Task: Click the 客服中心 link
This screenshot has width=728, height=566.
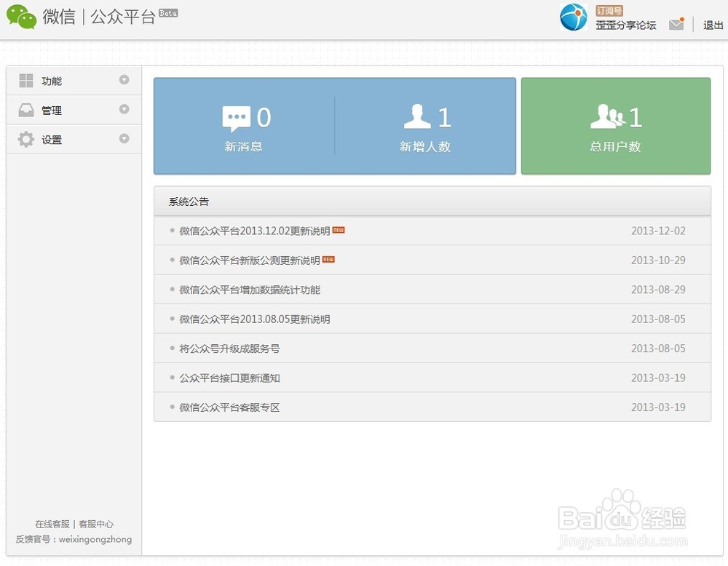Action: (x=96, y=525)
